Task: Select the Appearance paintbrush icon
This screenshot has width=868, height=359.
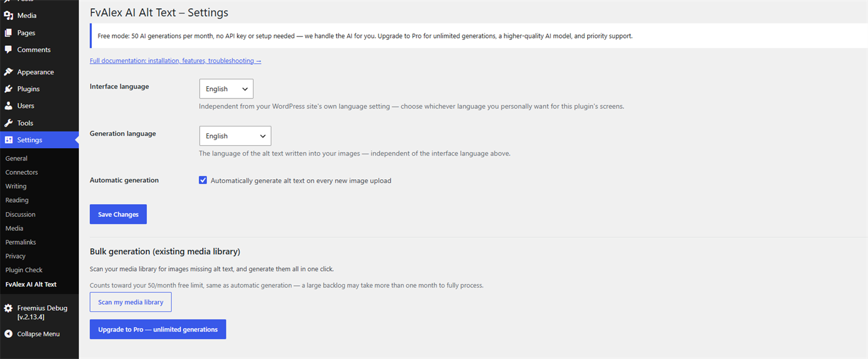Action: (x=9, y=72)
